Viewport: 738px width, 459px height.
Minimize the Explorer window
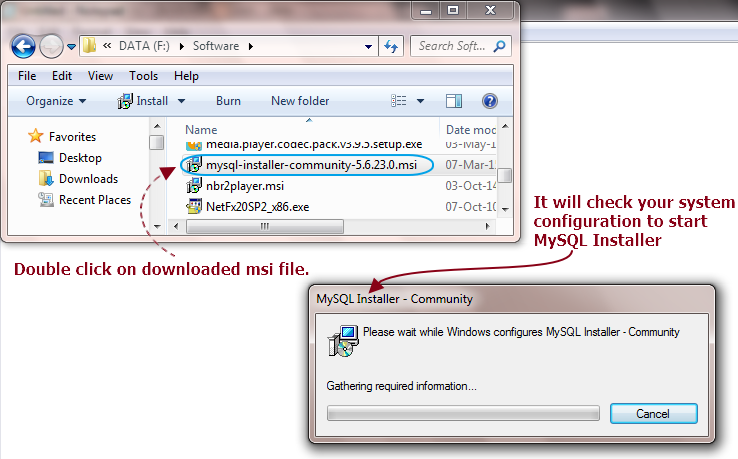426,10
